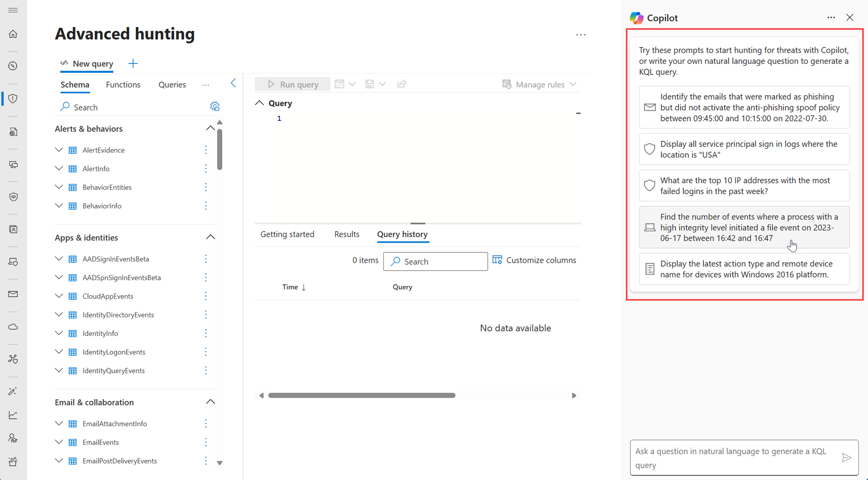Open the Home icon in left sidebar
868x480 pixels.
[13, 34]
